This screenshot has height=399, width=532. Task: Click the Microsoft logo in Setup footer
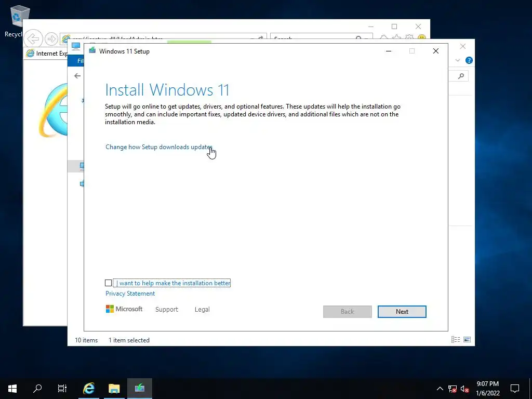[124, 309]
